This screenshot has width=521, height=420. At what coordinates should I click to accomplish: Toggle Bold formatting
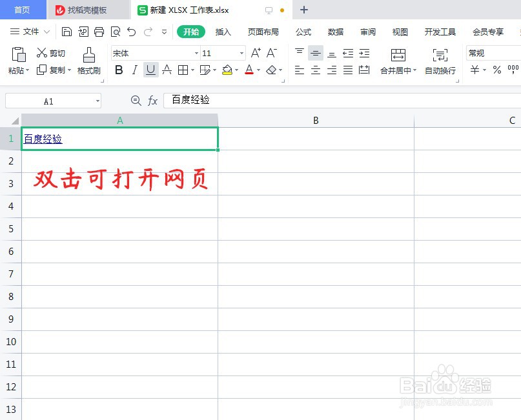click(x=119, y=70)
